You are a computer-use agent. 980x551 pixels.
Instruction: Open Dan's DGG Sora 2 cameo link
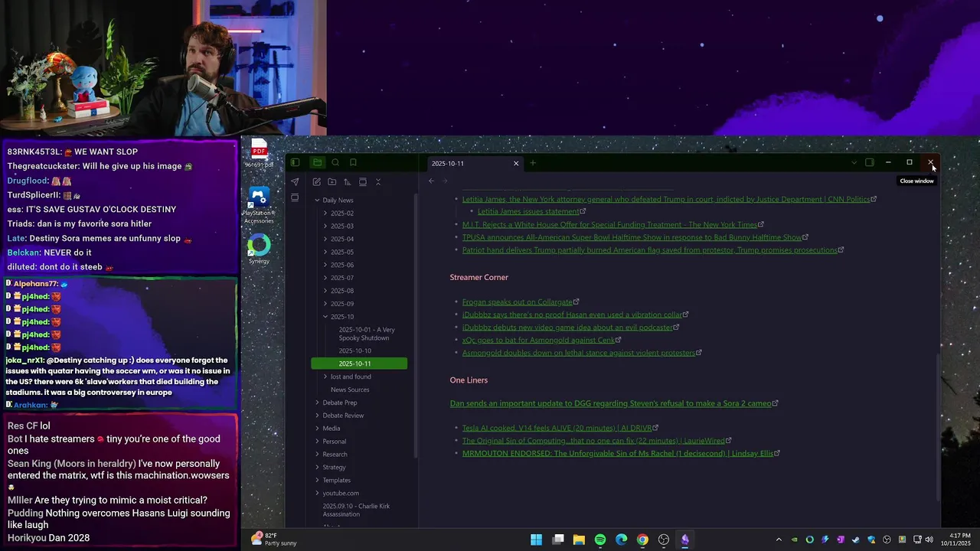click(x=610, y=403)
